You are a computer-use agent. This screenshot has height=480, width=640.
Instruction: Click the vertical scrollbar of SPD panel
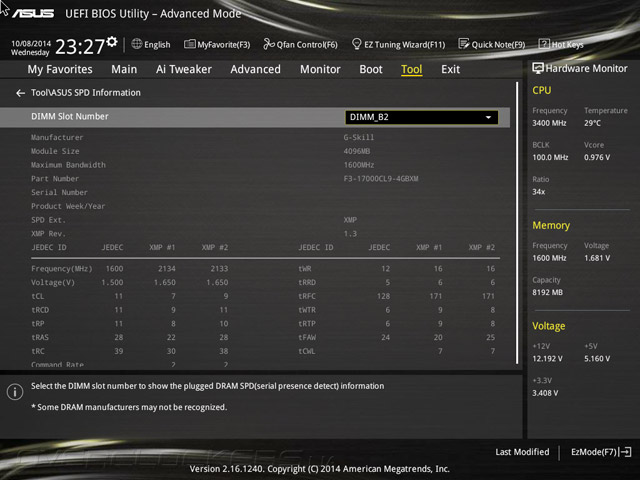pos(517,222)
